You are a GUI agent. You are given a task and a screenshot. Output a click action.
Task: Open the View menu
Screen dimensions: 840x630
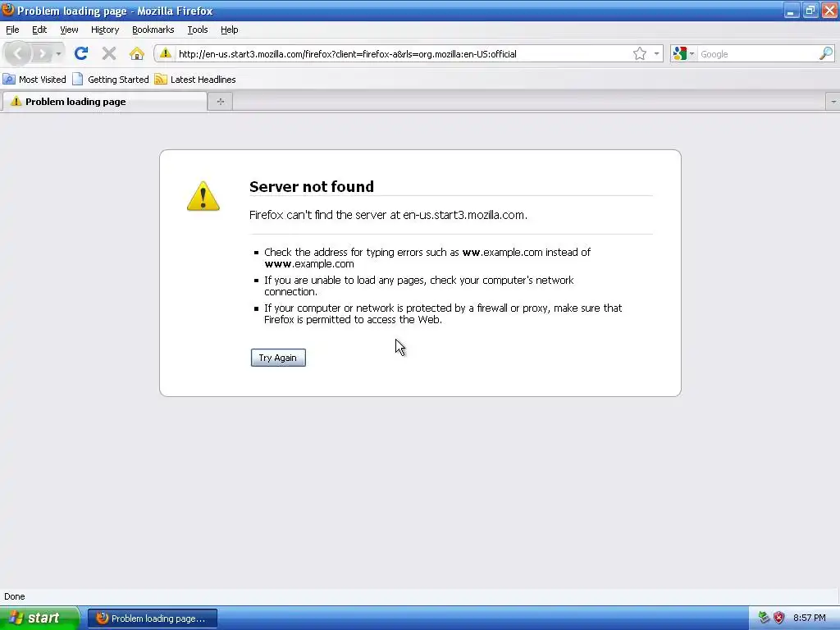tap(69, 30)
